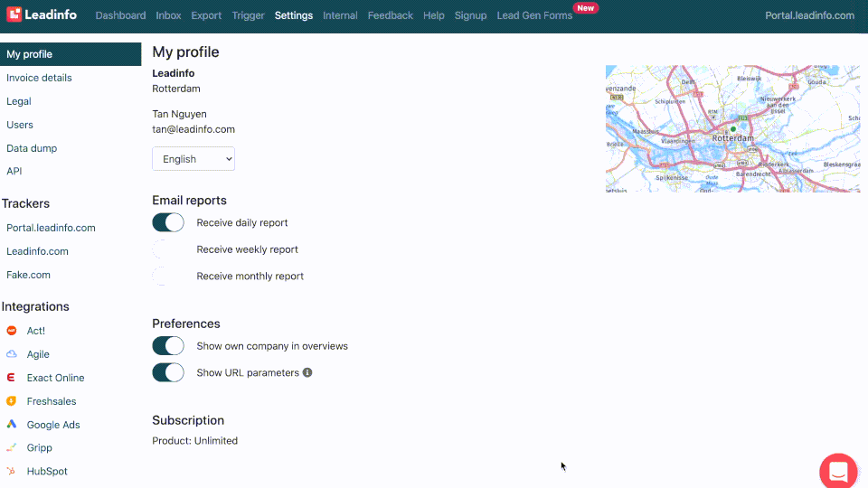Click the Tan Nguyen name text
868x488 pixels.
[179, 114]
